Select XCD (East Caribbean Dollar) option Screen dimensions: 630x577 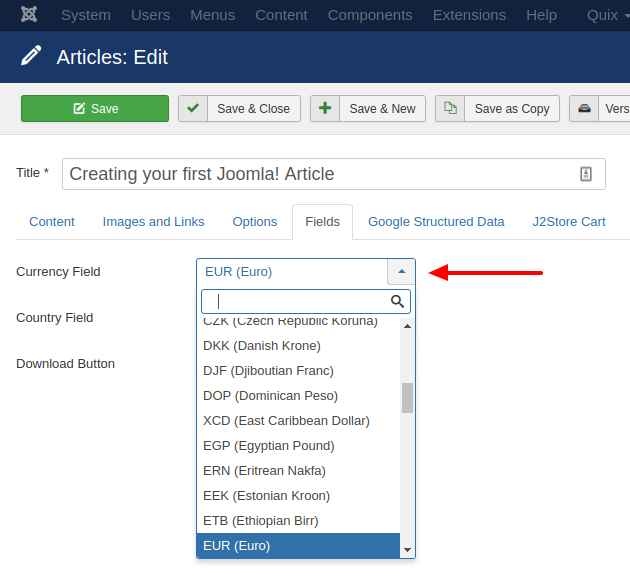click(x=298, y=421)
